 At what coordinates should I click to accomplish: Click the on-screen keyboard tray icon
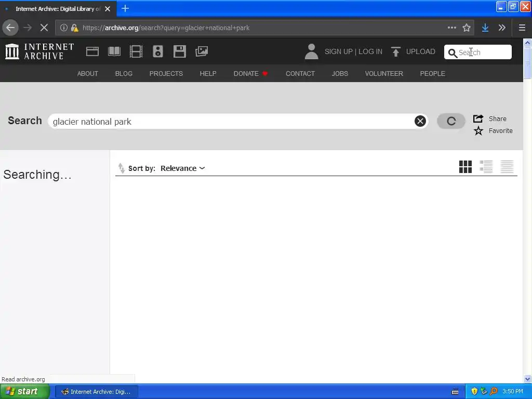point(455,392)
